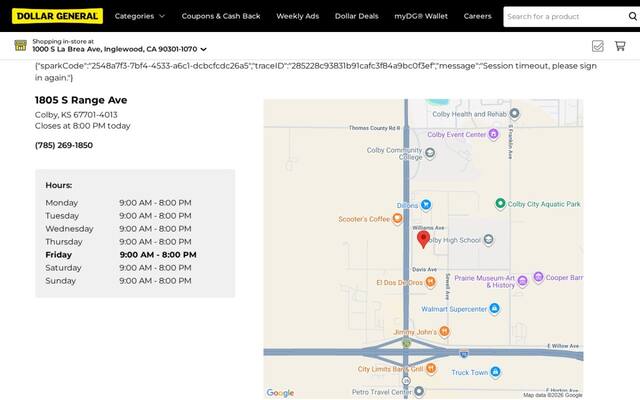Image resolution: width=640 pixels, height=400 pixels.
Task: Click the Dillons grocery marker
Action: (x=426, y=204)
